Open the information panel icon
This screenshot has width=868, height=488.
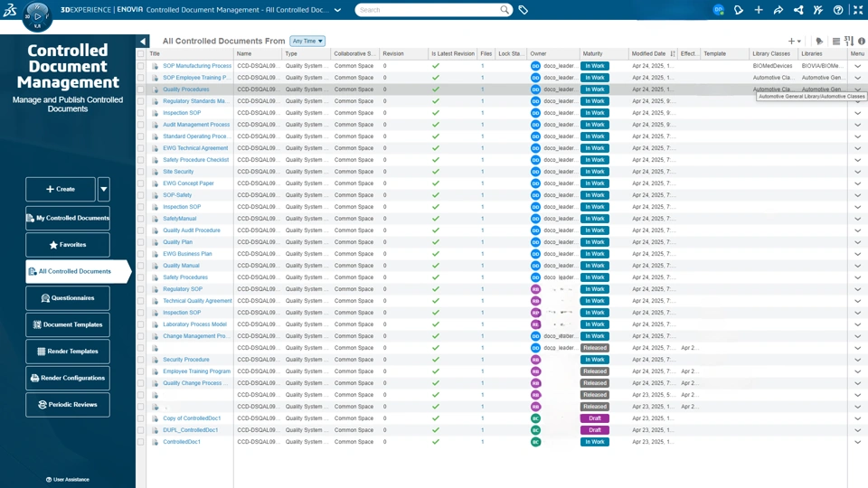click(862, 41)
